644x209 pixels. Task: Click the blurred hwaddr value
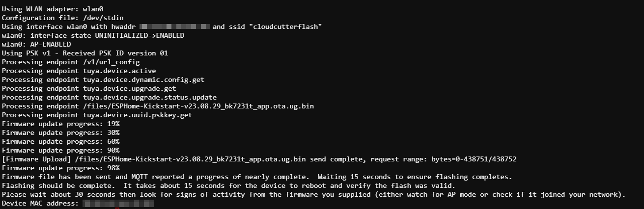coord(175,26)
